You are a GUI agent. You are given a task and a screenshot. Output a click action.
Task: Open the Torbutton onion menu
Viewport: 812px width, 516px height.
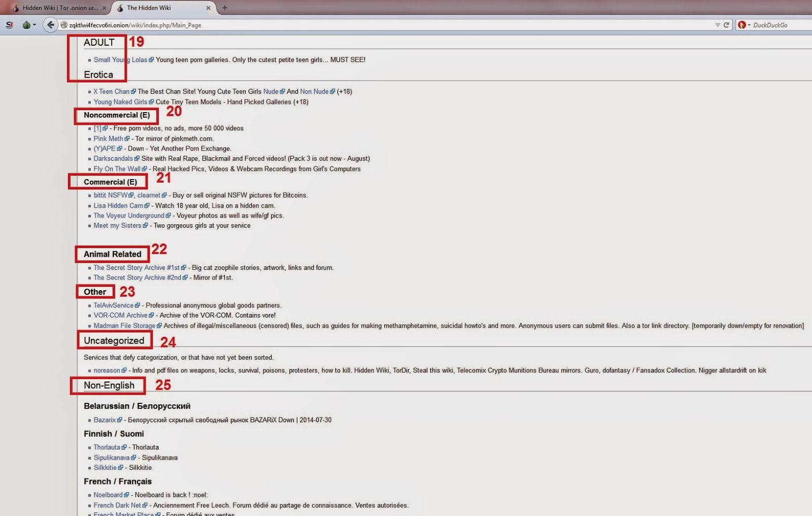(29, 25)
